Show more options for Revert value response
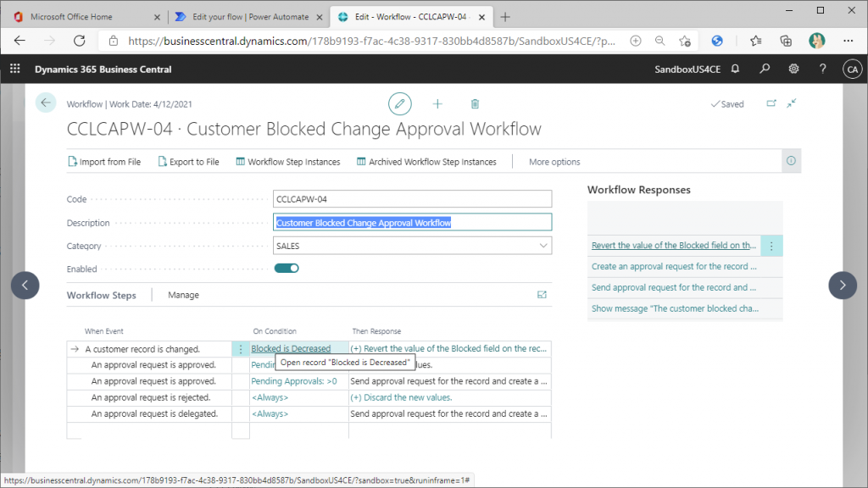Image resolution: width=868 pixels, height=488 pixels. (x=771, y=246)
